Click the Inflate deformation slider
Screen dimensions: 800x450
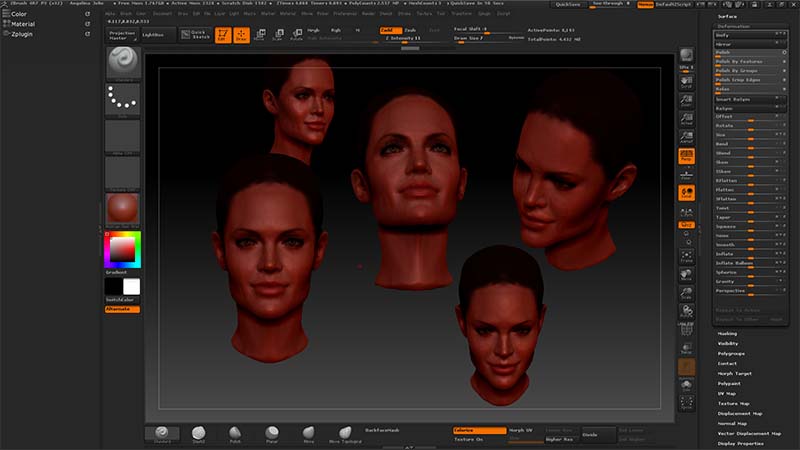click(x=750, y=254)
